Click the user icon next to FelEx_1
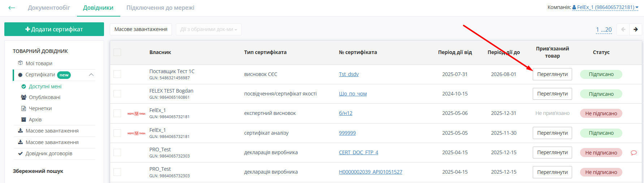Screen dimensions: 644x183 (x=574, y=7)
